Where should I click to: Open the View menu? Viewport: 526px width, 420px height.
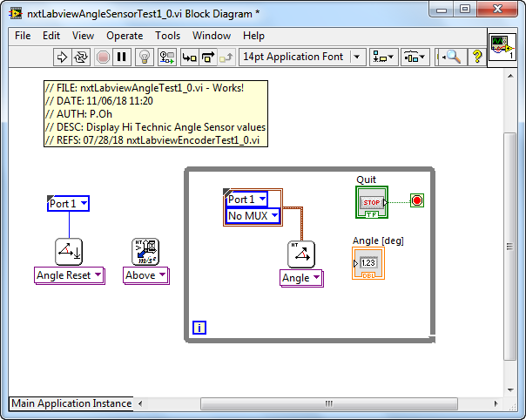83,36
